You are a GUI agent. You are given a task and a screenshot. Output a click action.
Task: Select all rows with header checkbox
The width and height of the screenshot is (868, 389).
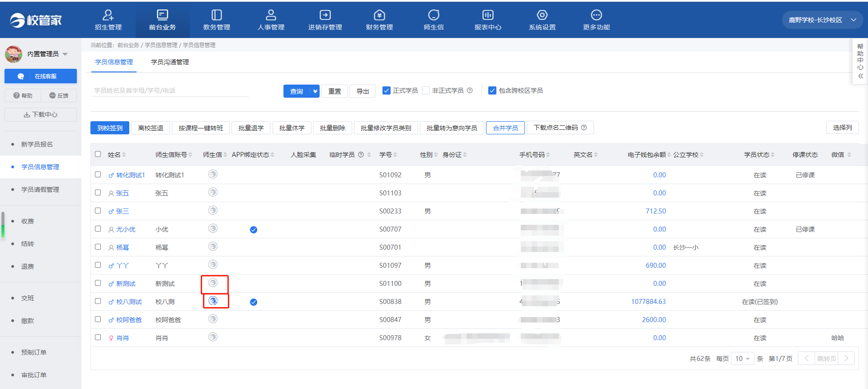[x=98, y=154]
